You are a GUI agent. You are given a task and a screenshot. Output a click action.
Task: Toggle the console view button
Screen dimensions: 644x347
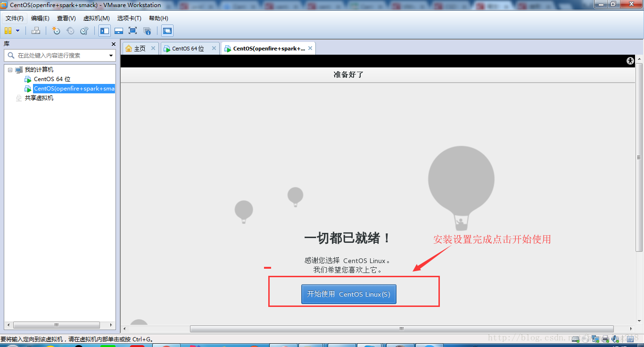coord(167,31)
